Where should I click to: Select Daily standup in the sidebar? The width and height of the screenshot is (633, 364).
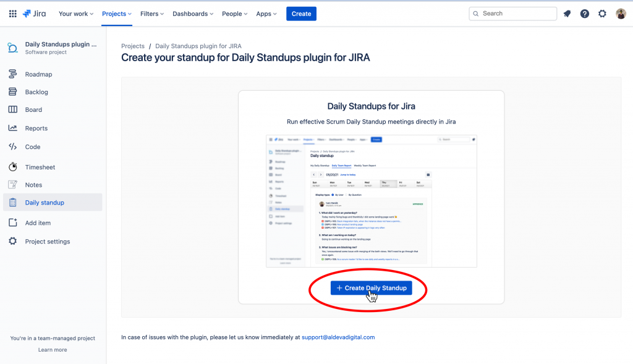tap(53, 203)
